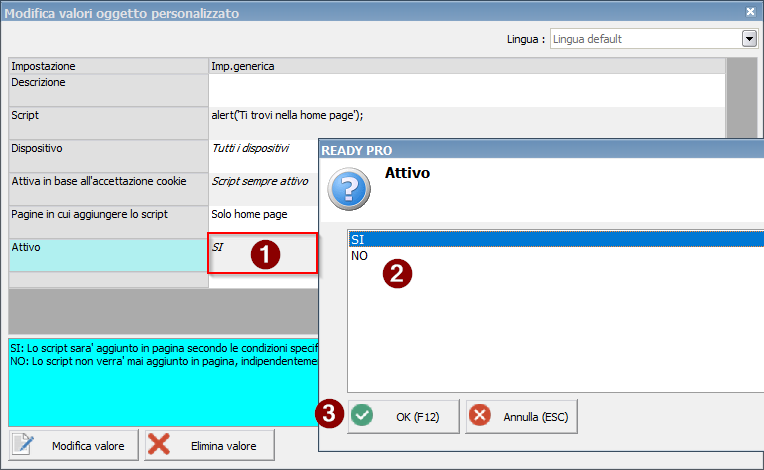Click the pencil Modifica valore icon

(25, 445)
